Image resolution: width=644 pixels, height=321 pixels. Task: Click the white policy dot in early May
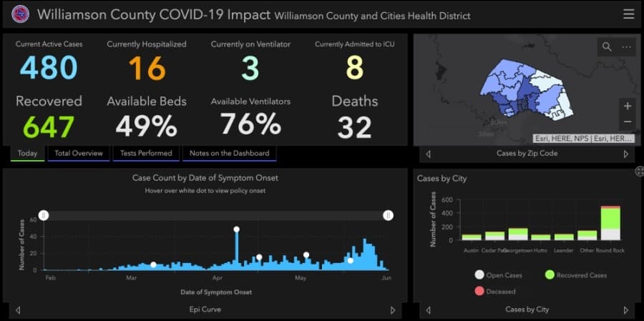point(306,255)
